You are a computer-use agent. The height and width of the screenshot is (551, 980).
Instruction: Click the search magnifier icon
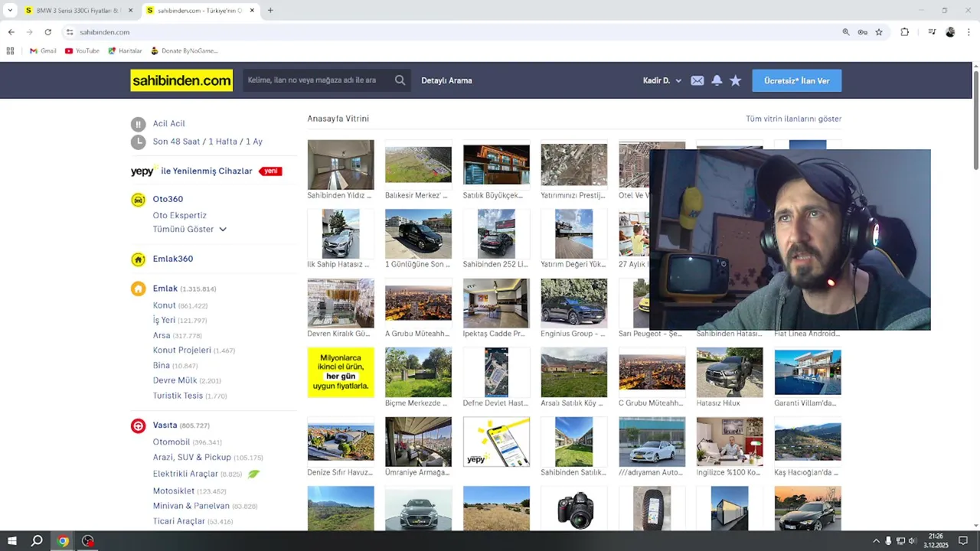(x=400, y=80)
